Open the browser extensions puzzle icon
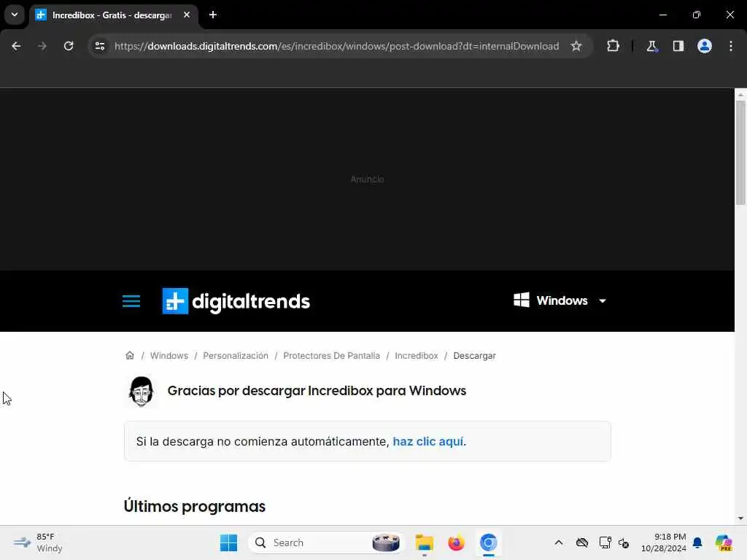This screenshot has width=747, height=560. (613, 46)
